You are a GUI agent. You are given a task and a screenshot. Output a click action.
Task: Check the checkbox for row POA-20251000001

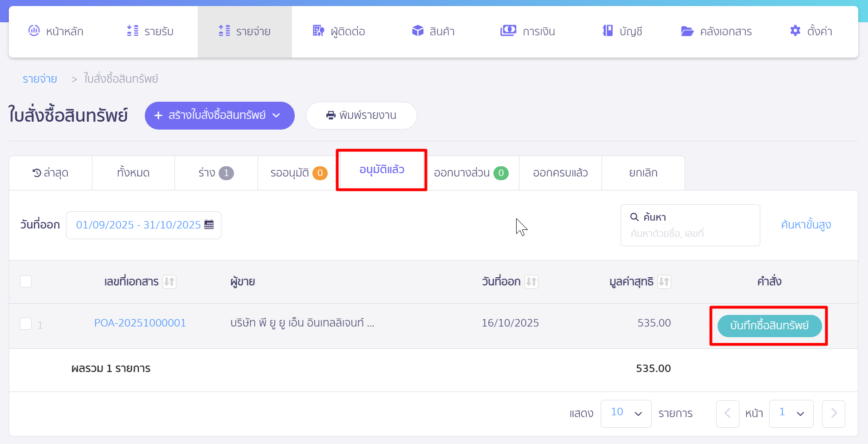(x=26, y=324)
